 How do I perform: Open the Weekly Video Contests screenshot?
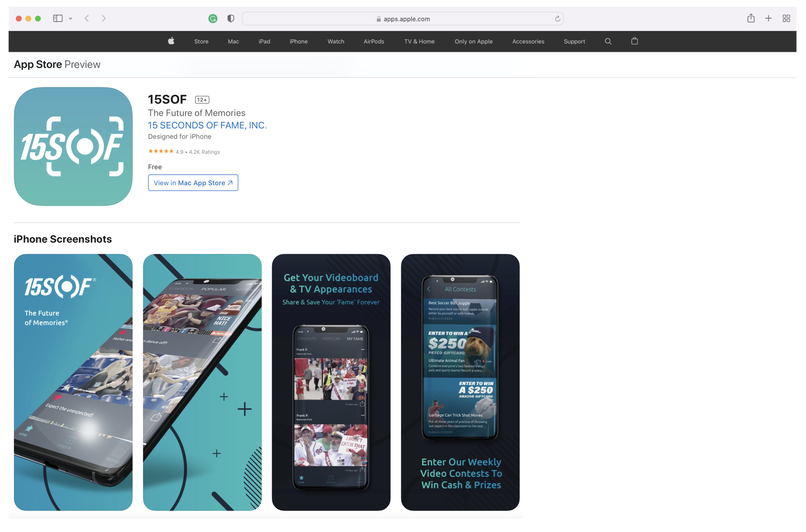(x=460, y=382)
